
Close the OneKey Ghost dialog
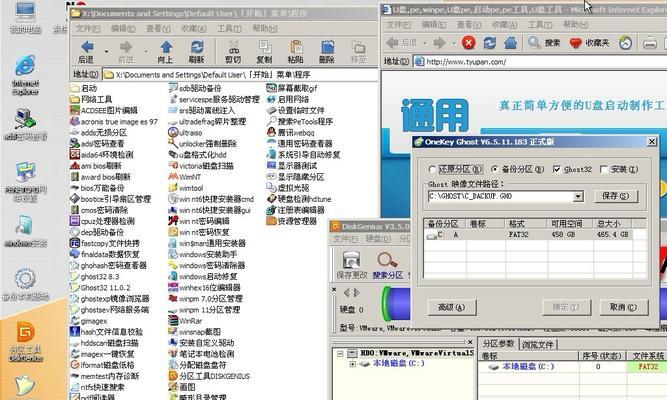point(652,142)
